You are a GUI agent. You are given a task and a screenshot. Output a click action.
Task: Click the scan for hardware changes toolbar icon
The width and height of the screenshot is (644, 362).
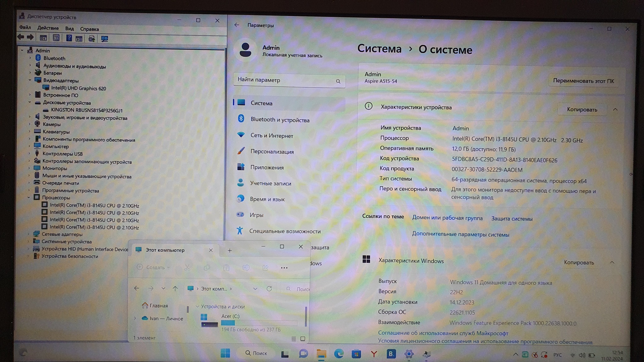click(104, 39)
